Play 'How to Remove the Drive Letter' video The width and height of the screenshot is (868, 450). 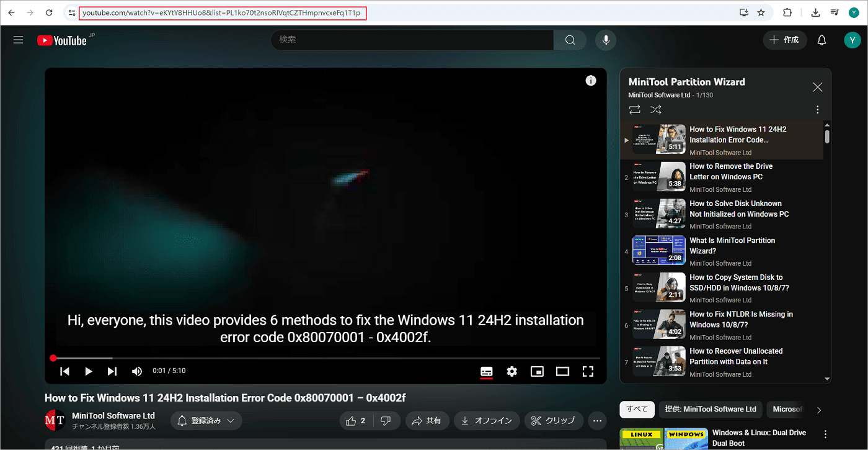click(x=722, y=178)
